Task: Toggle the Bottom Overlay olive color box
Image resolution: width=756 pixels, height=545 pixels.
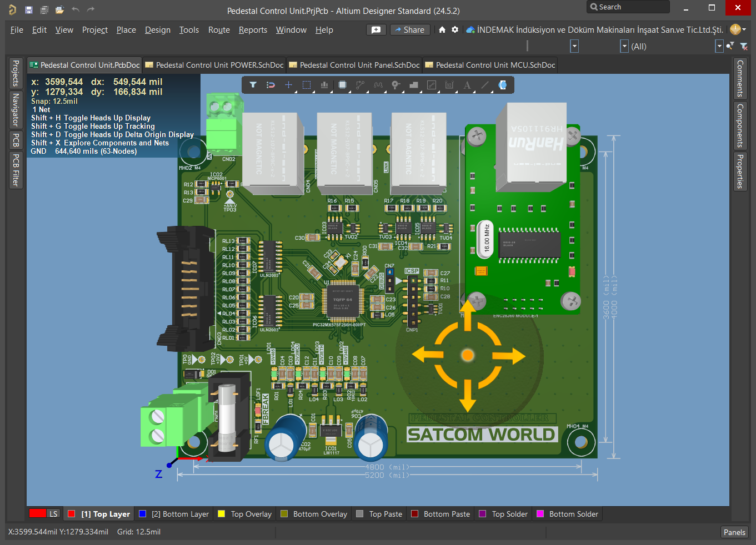Action: [x=284, y=514]
